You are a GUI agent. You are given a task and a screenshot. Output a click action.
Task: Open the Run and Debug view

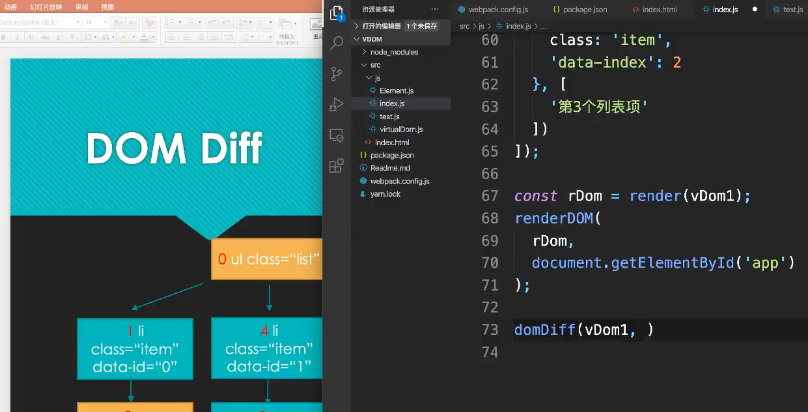[336, 105]
